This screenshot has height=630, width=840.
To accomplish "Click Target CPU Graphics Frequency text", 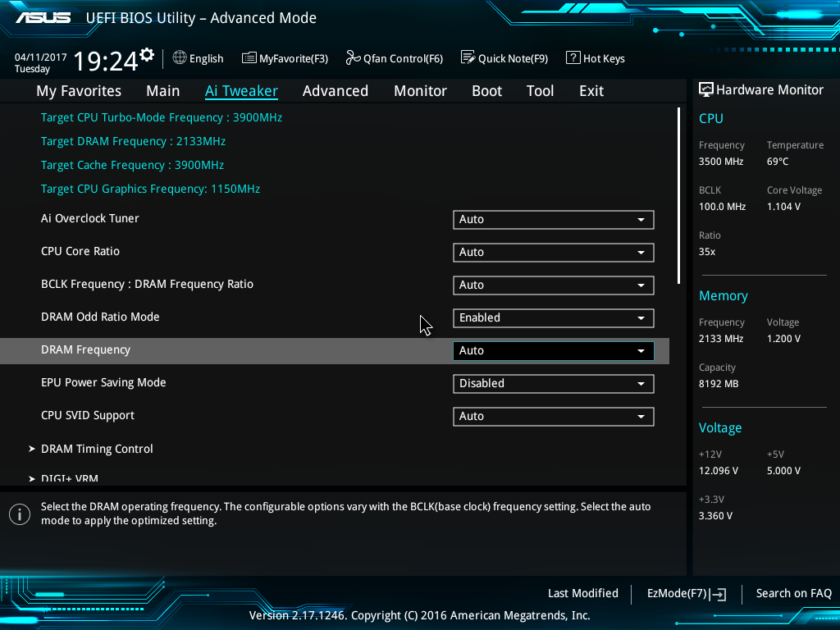I will [151, 189].
